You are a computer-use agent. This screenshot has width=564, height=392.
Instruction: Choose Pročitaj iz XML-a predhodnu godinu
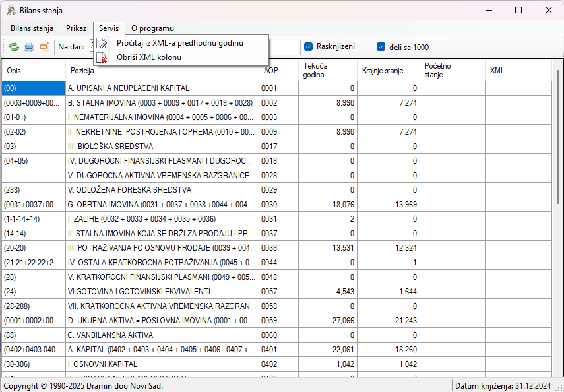coord(181,43)
